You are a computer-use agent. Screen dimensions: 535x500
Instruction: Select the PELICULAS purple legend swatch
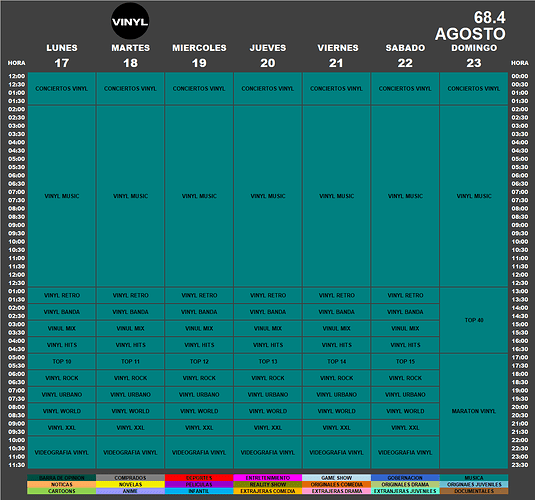(x=199, y=484)
